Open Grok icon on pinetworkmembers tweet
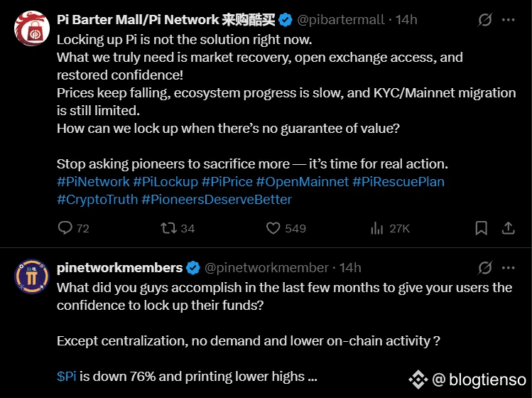The image size is (532, 398). pos(485,268)
